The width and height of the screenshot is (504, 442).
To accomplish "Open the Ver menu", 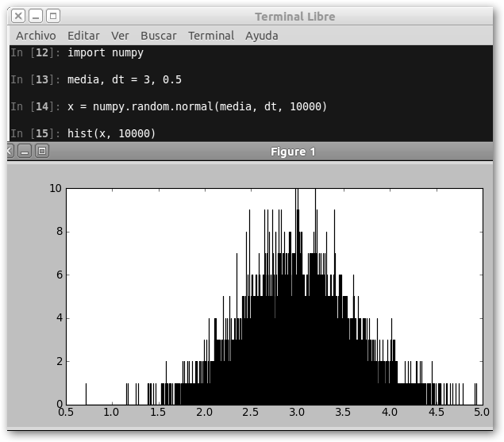I will [x=120, y=36].
